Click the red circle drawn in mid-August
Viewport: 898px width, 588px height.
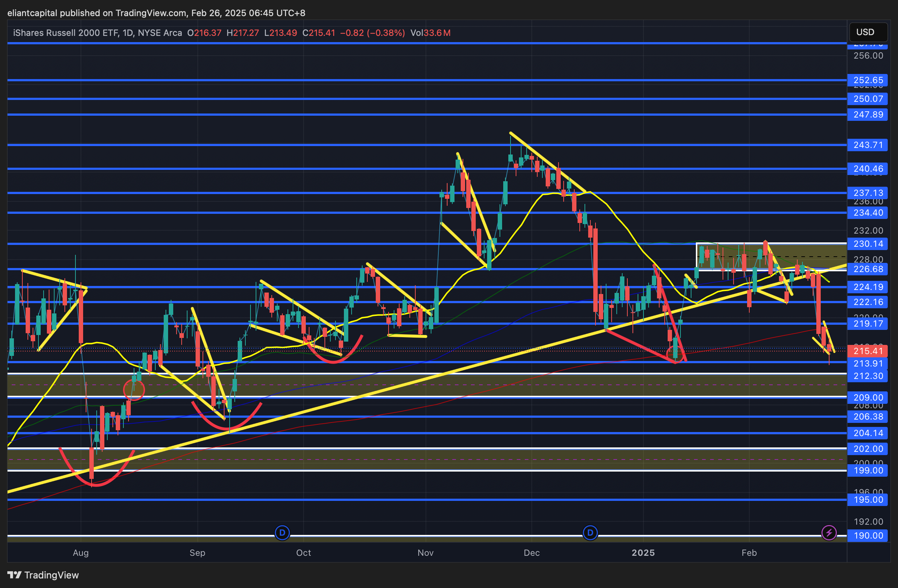pos(134,390)
